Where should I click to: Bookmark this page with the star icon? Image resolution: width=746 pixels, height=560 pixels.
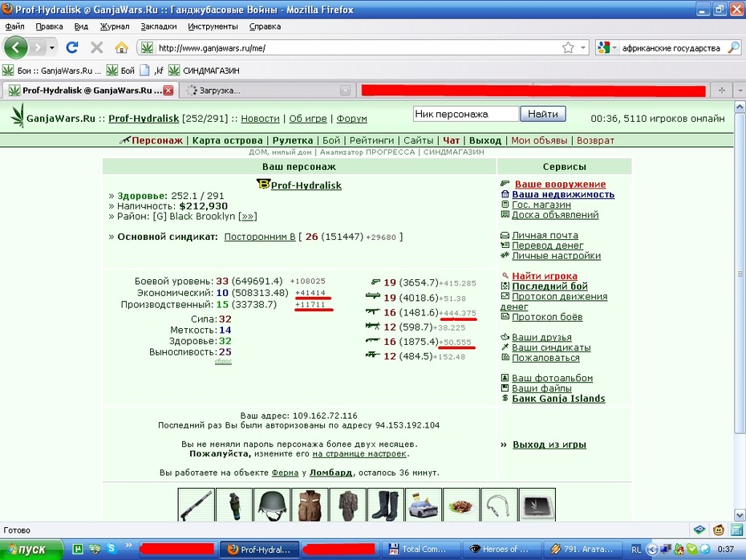click(x=568, y=47)
